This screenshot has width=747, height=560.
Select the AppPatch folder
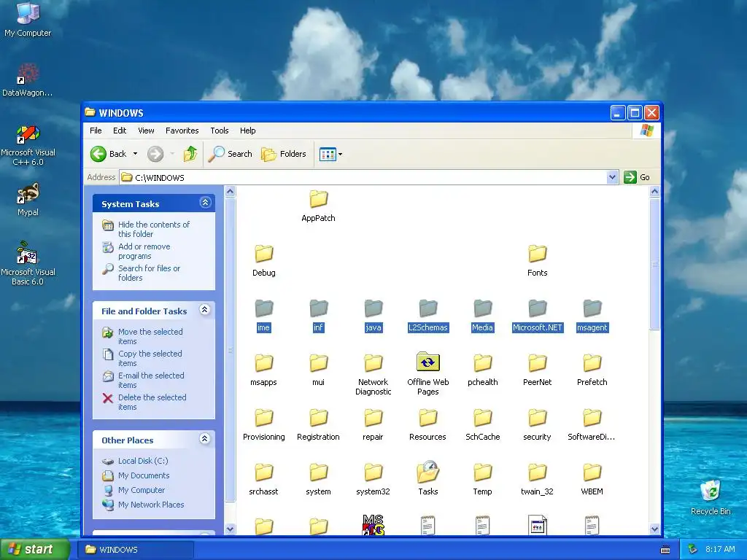click(318, 206)
